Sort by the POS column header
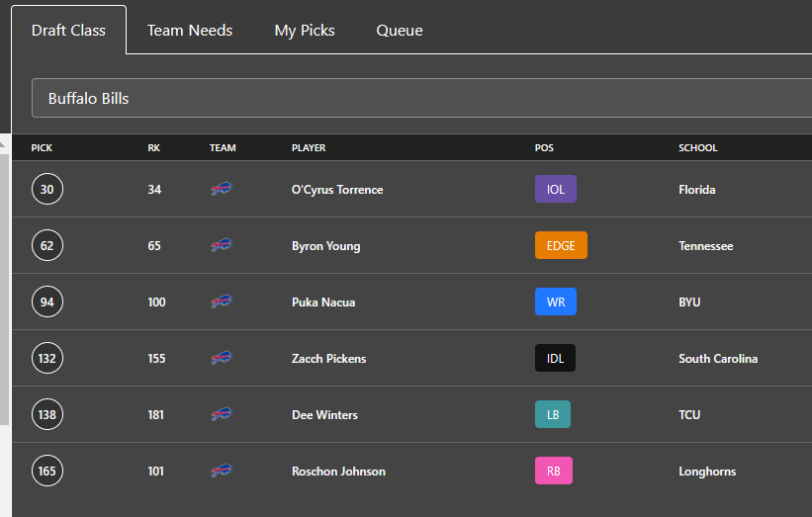The height and width of the screenshot is (517, 812). [544, 148]
